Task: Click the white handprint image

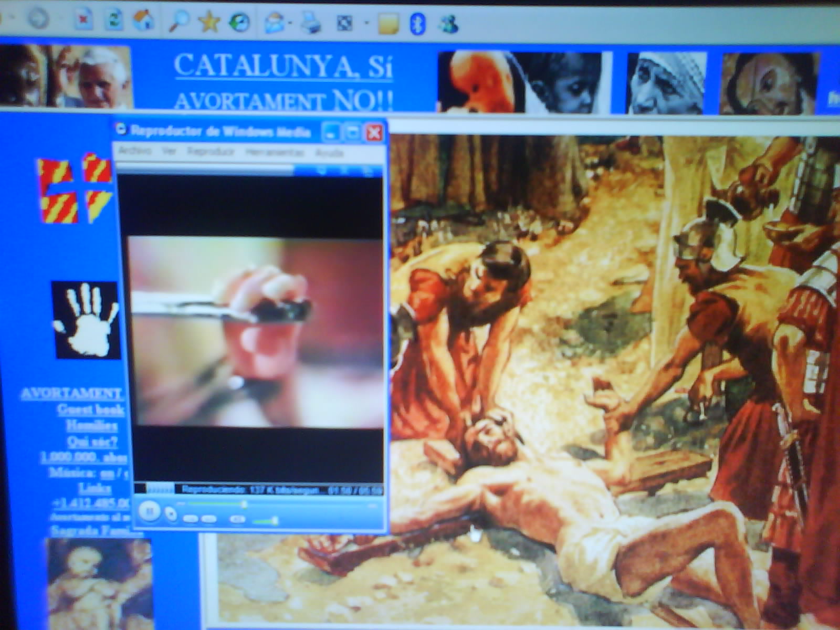Action: click(86, 320)
